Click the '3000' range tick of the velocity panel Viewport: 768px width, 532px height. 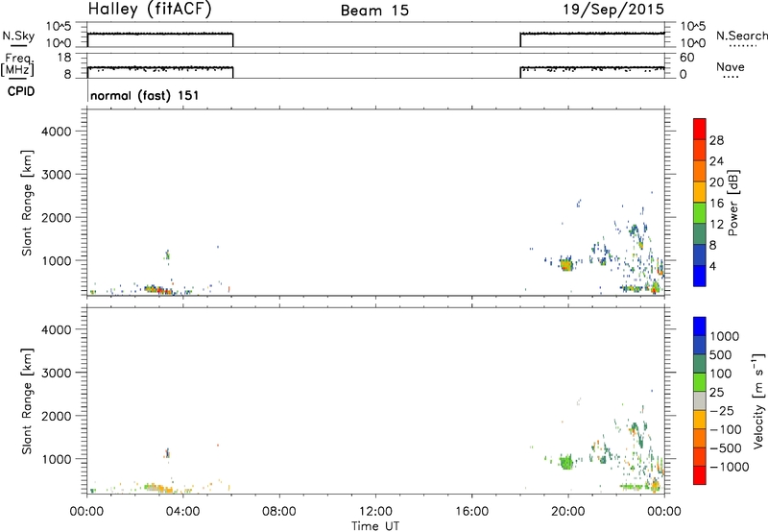pyautogui.click(x=57, y=373)
